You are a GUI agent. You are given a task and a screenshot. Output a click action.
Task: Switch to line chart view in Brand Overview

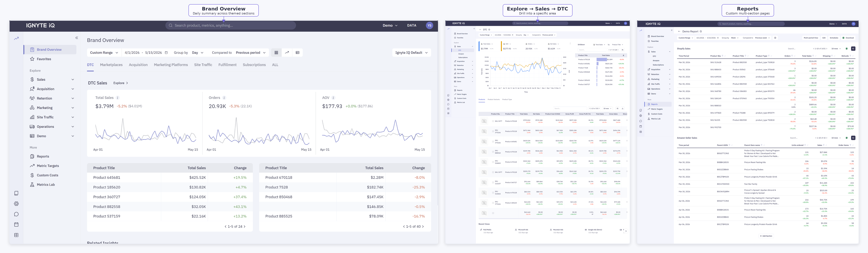[x=287, y=53]
